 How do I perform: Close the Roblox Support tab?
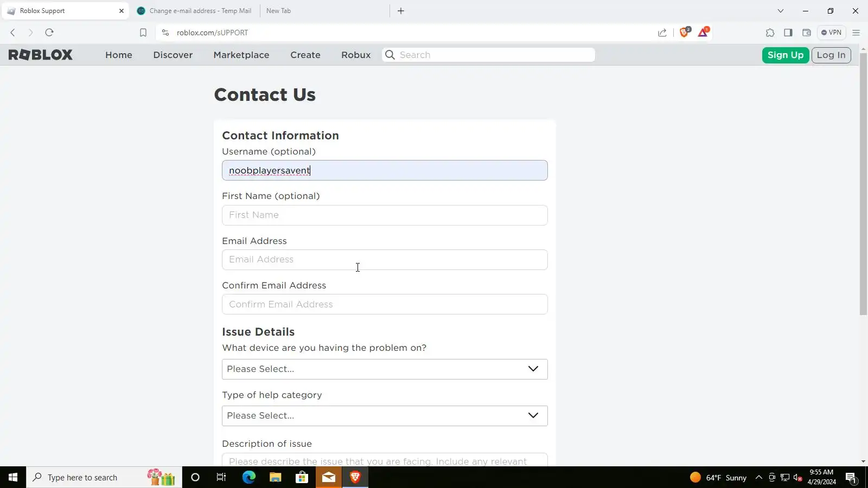122,11
